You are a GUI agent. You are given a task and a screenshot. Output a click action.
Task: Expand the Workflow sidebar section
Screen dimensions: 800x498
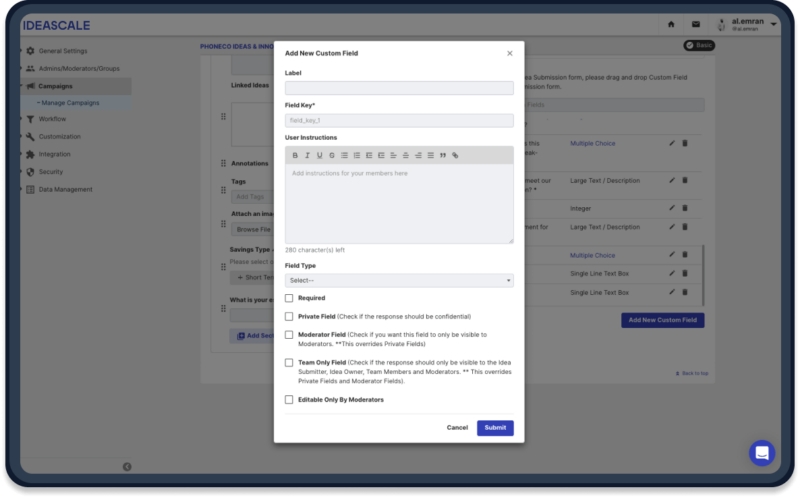(x=52, y=119)
